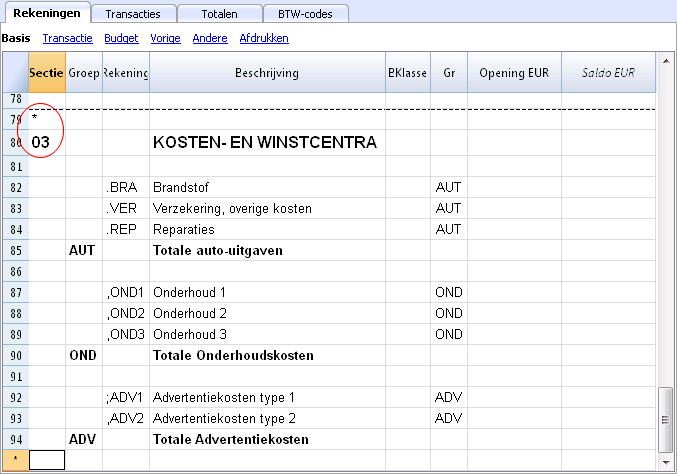This screenshot has width=677, height=474.
Task: Select the .REP account cell
Action: 126,229
